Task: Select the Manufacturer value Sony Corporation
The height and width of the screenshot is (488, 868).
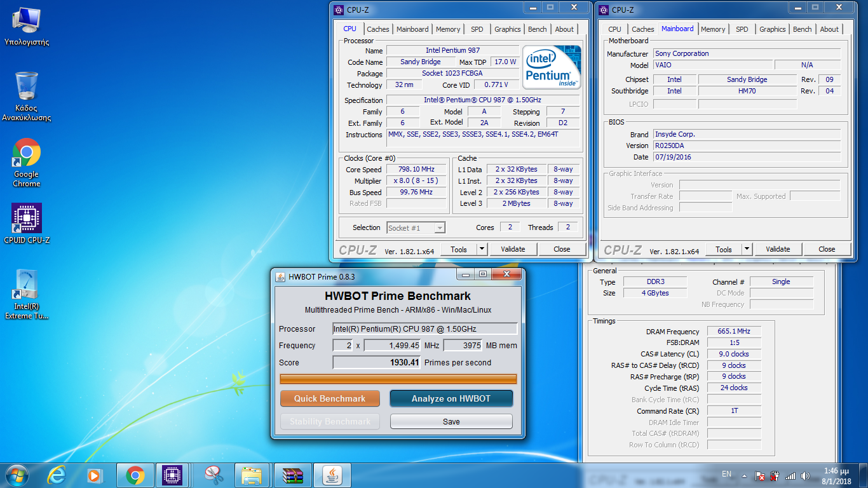Action: [x=747, y=54]
